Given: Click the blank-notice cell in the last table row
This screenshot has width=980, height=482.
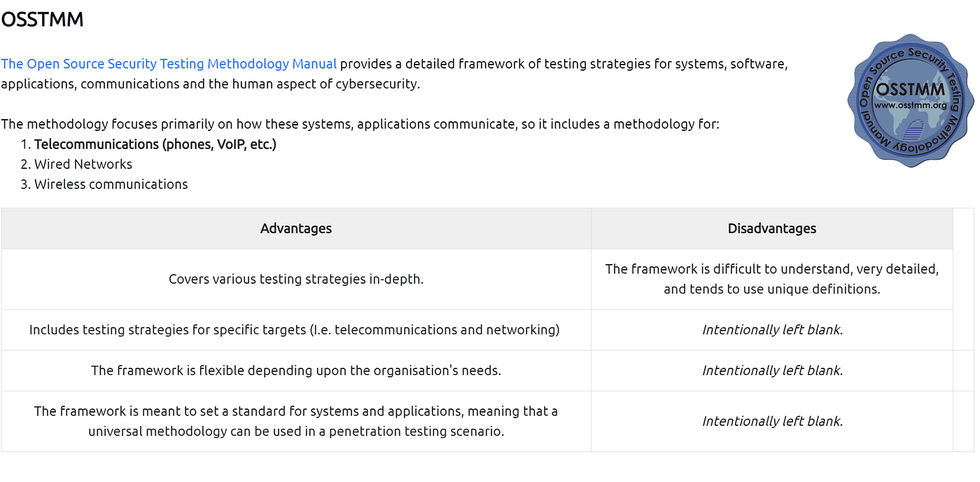Looking at the screenshot, I should tap(772, 421).
